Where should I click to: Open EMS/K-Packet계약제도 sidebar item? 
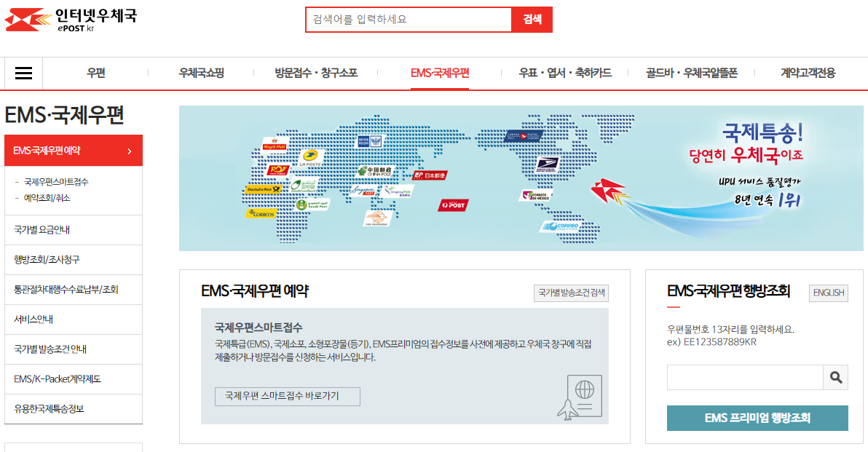(x=73, y=379)
